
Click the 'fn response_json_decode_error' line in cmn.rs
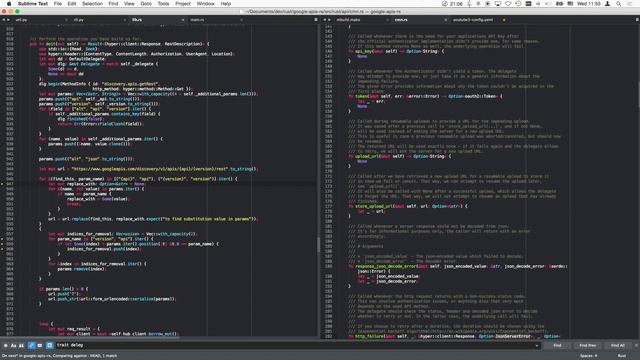457,266
